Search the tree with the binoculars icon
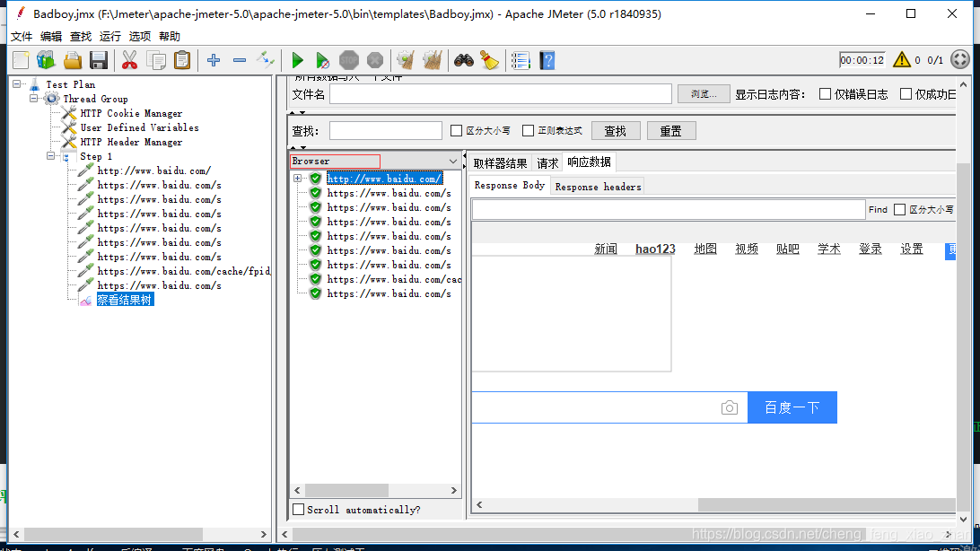This screenshot has width=980, height=551. coord(464,61)
